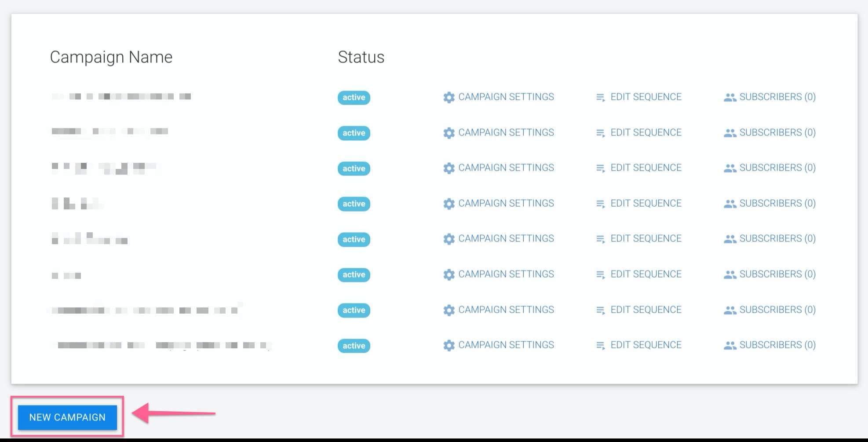Screen dimensions: 868x442
Task: Open EDIT SEQUENCE on the fifth row
Action: point(646,238)
